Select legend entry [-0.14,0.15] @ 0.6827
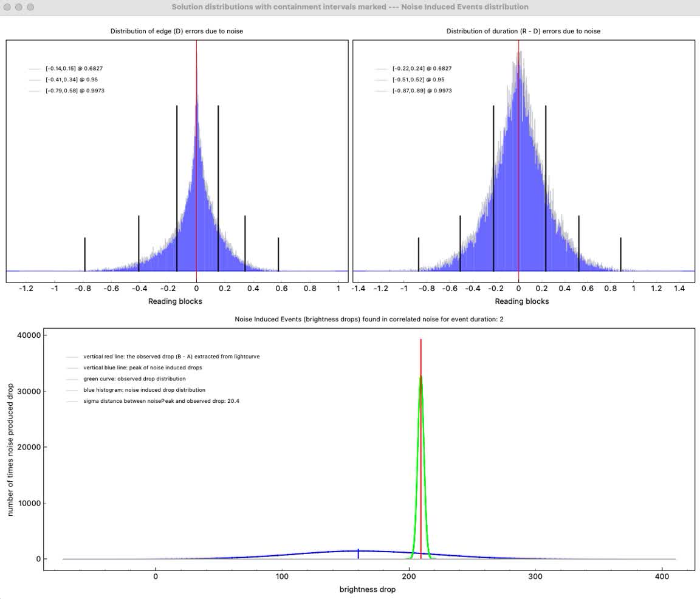The width and height of the screenshot is (700, 599). 70,69
